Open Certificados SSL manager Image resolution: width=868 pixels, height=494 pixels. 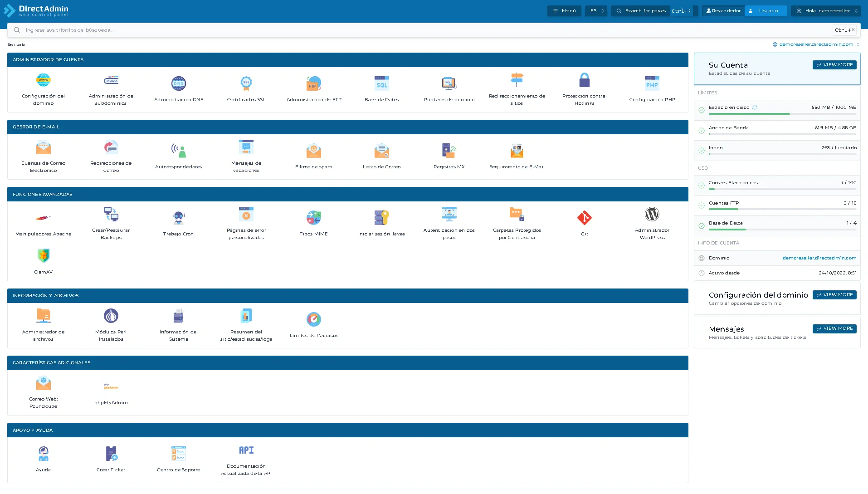pos(246,88)
